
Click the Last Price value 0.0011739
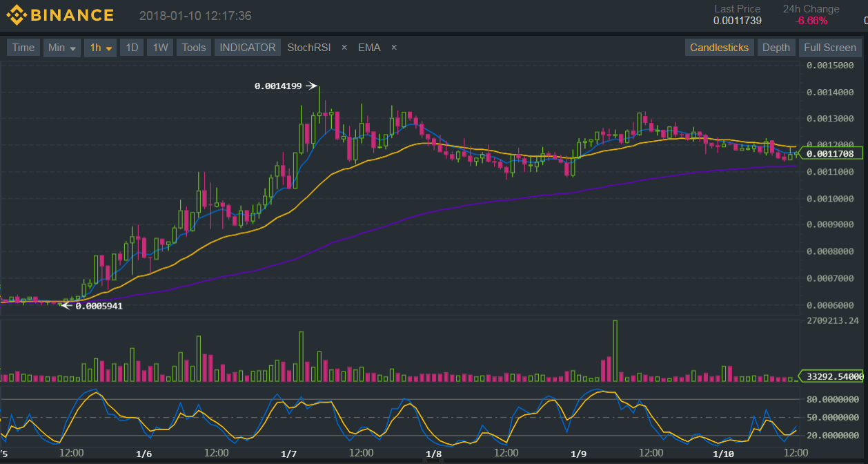coord(738,21)
